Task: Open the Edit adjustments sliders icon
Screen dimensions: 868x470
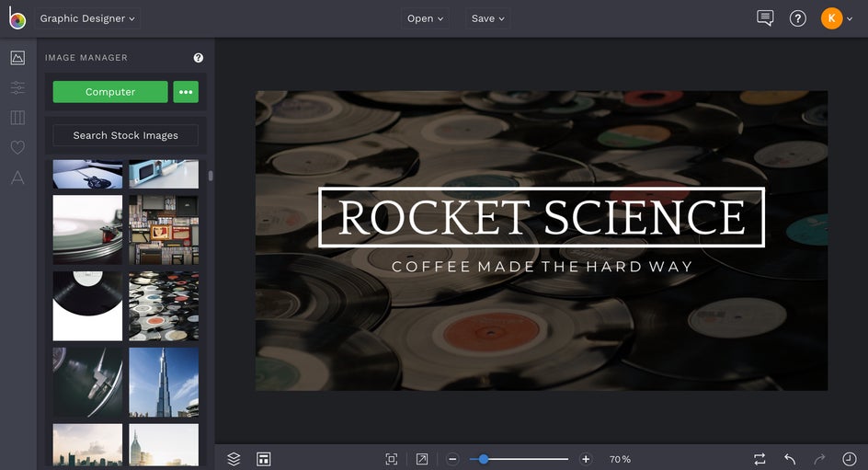Action: (x=17, y=88)
